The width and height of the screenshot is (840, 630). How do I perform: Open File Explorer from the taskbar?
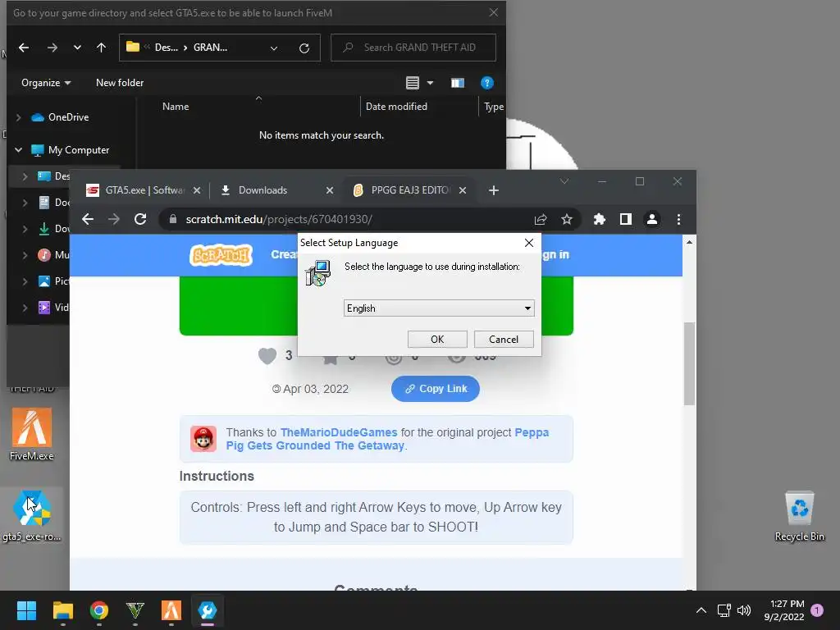pyautogui.click(x=62, y=610)
